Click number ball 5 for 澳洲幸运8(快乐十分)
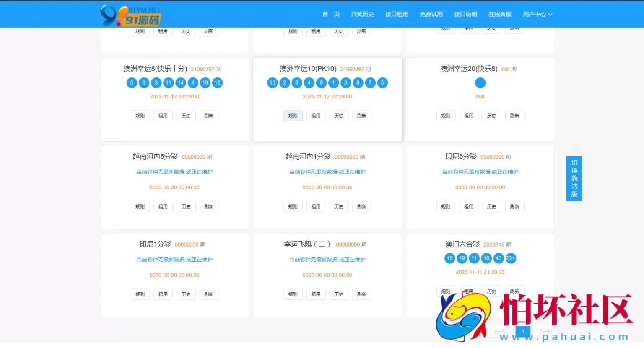The width and height of the screenshot is (644, 348). 131,82
